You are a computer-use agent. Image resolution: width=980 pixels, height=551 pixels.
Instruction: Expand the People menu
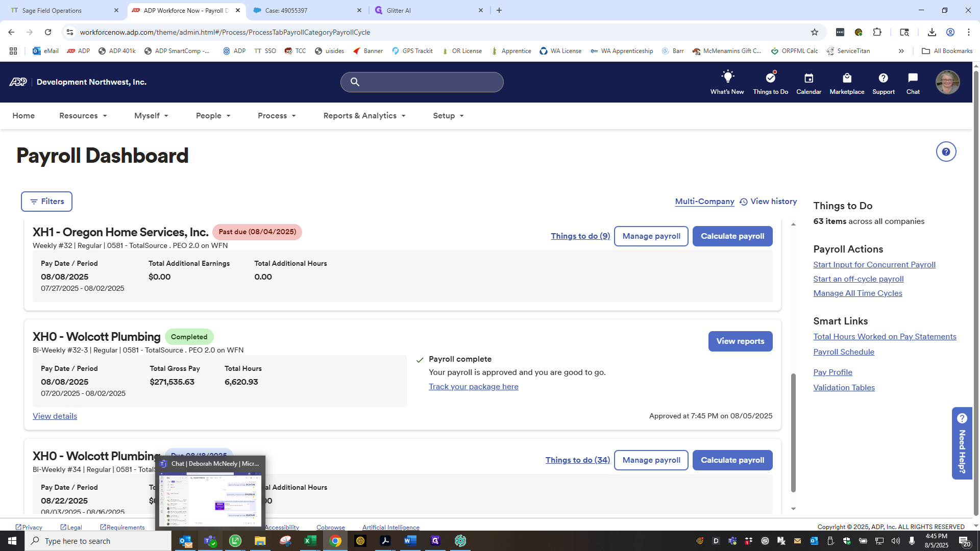click(x=213, y=116)
